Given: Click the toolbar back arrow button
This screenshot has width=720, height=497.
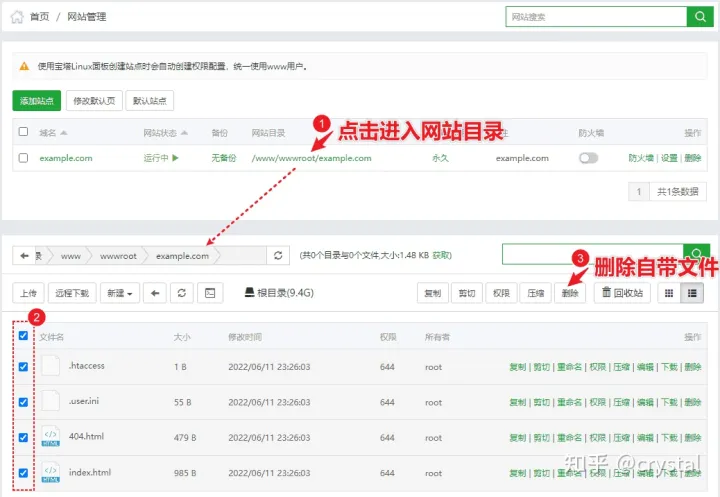Looking at the screenshot, I should pyautogui.click(x=155, y=293).
